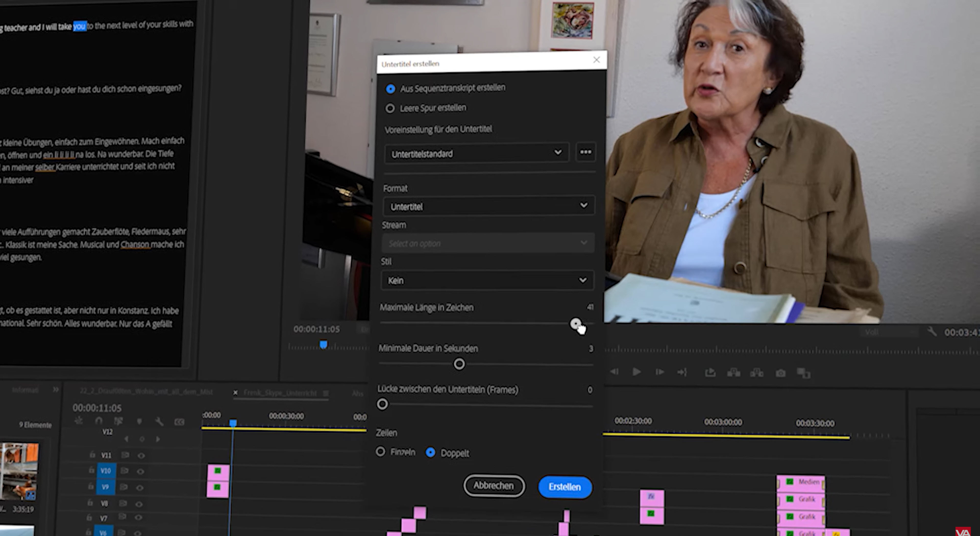Click the Export Frame camera icon
Image resolution: width=980 pixels, height=536 pixels.
(780, 373)
